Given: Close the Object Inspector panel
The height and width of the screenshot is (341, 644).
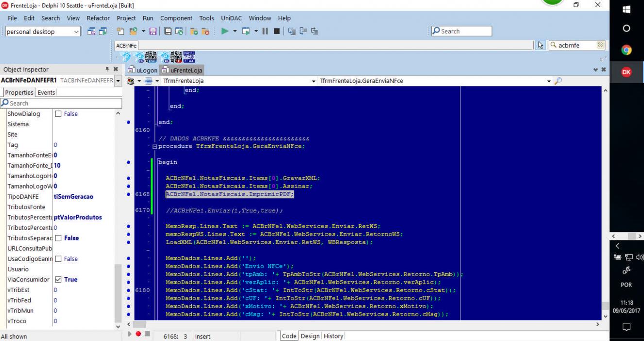Looking at the screenshot, I should [116, 69].
